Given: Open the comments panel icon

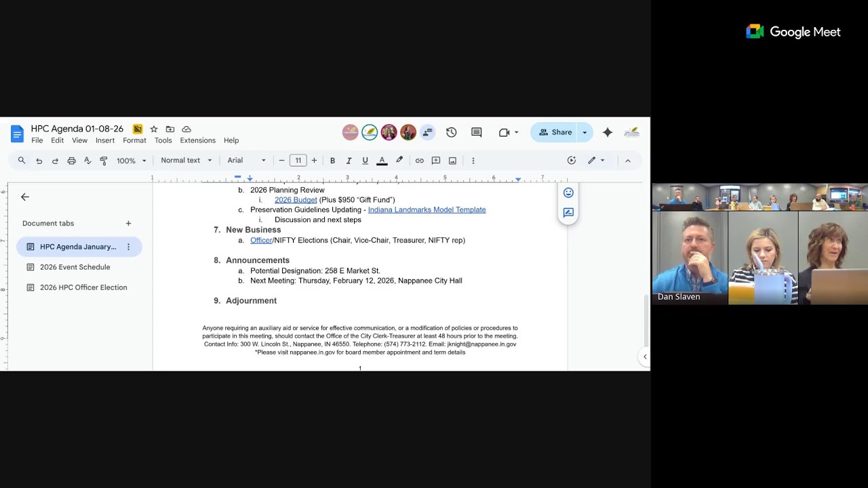Looking at the screenshot, I should tap(476, 132).
